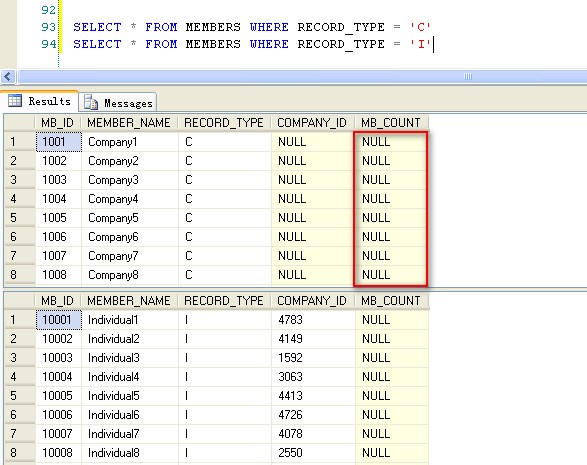587x465 pixels.
Task: Select RECORD_TYPE column header in first grid
Action: (224, 123)
